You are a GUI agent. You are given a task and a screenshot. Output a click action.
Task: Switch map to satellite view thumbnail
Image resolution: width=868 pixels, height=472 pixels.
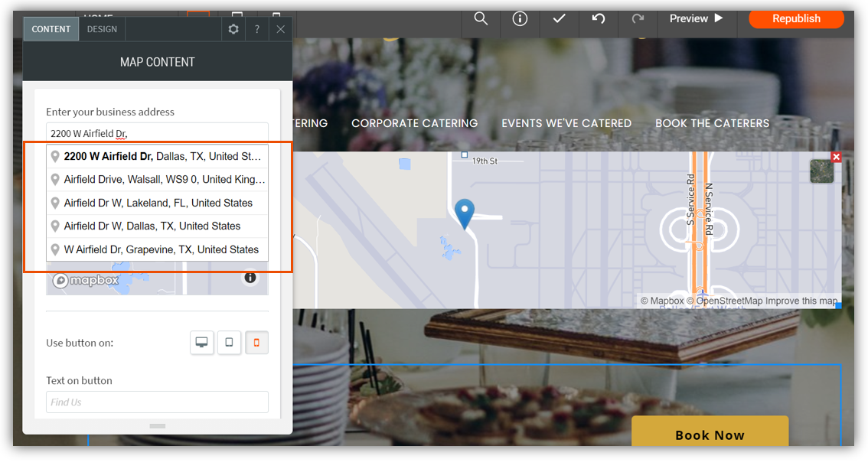coord(821,171)
